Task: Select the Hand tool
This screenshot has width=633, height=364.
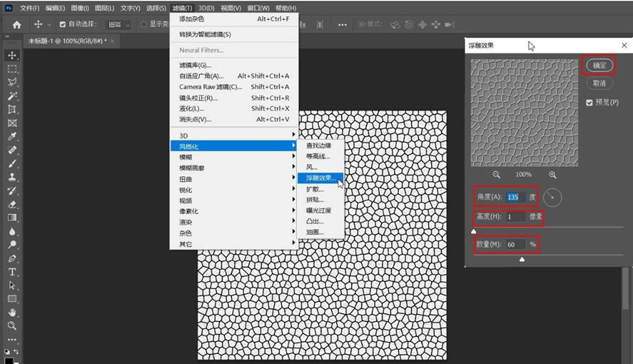Action: click(x=12, y=313)
